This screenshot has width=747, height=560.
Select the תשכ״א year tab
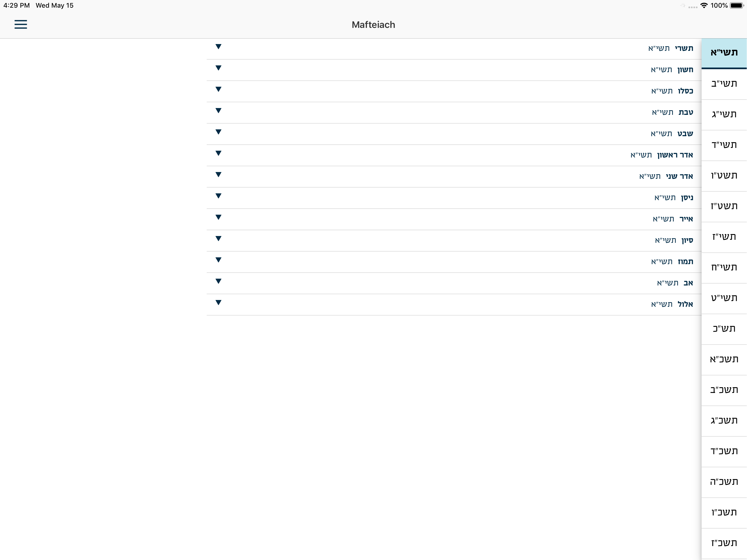(x=724, y=360)
